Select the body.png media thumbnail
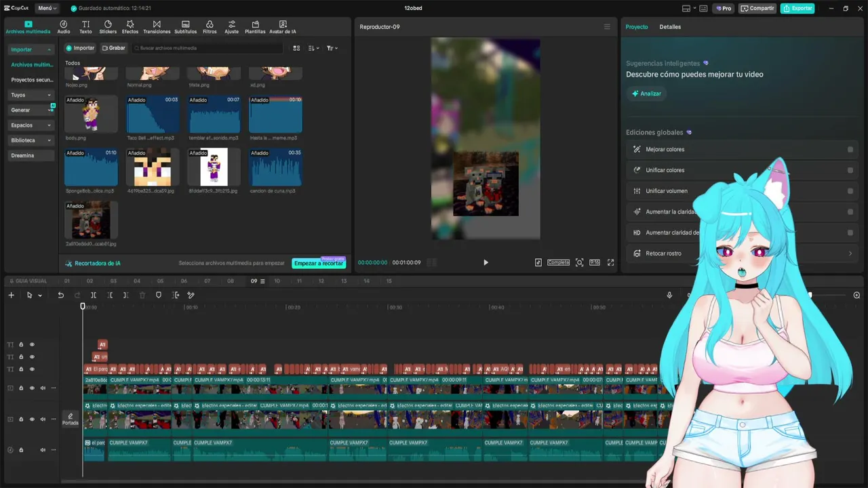 click(x=91, y=114)
